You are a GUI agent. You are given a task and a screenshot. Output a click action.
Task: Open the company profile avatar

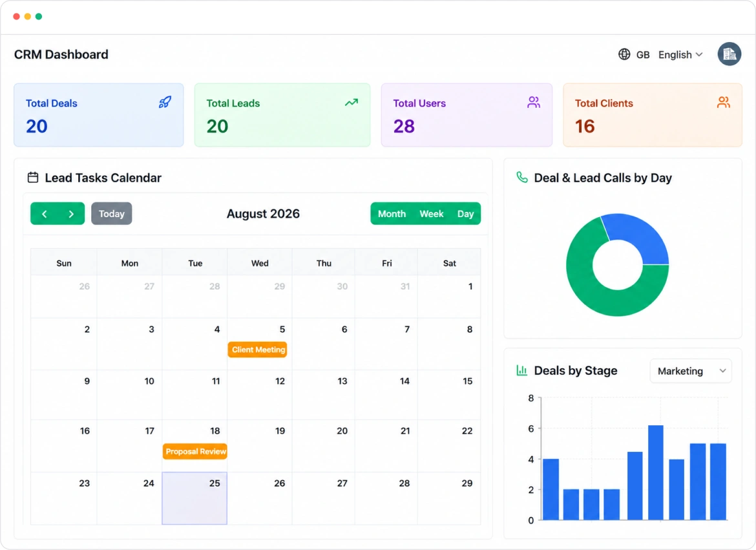pos(729,54)
